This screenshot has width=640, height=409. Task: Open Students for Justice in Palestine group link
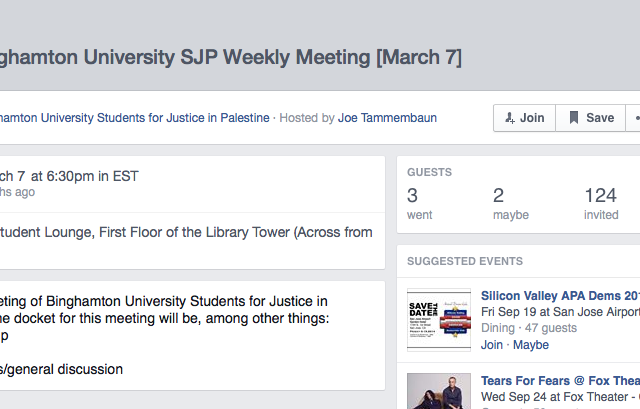tap(135, 118)
